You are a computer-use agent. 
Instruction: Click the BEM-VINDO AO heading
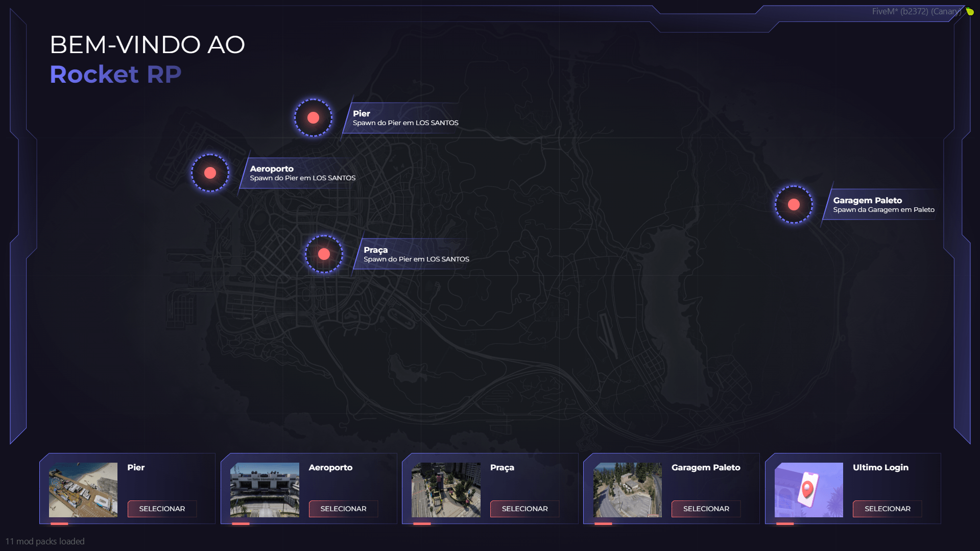(x=148, y=44)
